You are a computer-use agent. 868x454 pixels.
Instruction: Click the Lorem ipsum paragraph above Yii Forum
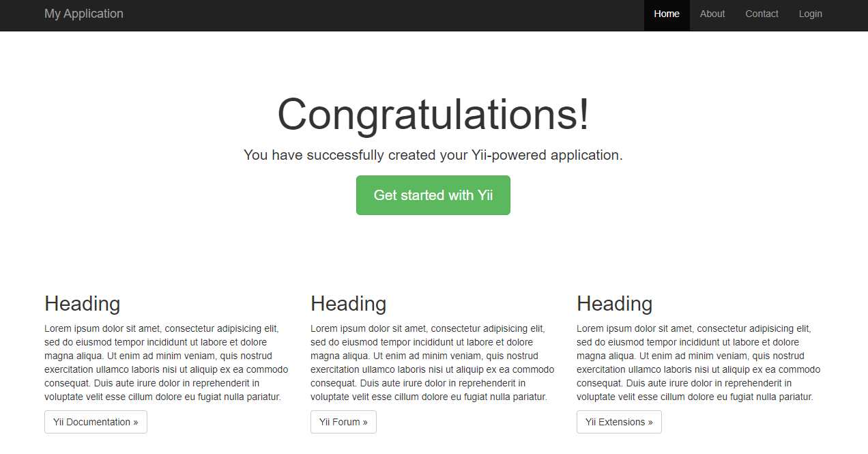point(432,363)
